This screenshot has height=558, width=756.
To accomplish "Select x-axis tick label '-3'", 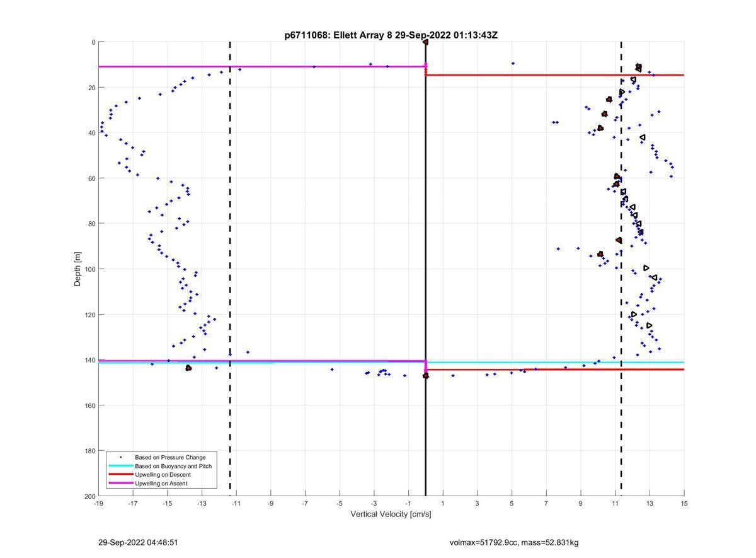I will (374, 503).
